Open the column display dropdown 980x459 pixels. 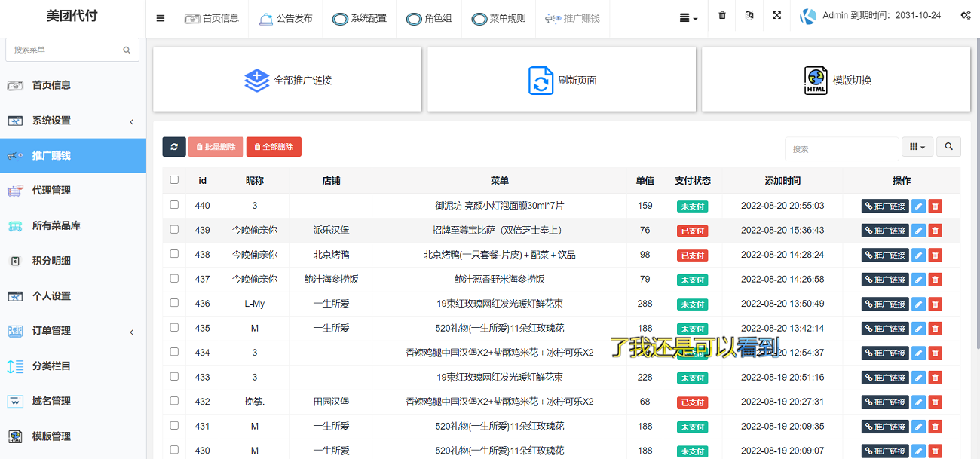click(x=917, y=147)
